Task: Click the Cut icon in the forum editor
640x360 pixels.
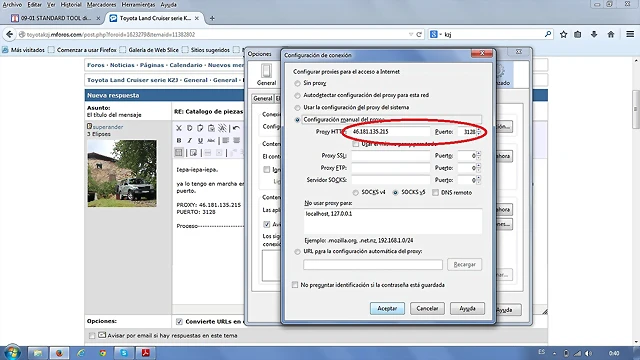Action: click(x=179, y=128)
